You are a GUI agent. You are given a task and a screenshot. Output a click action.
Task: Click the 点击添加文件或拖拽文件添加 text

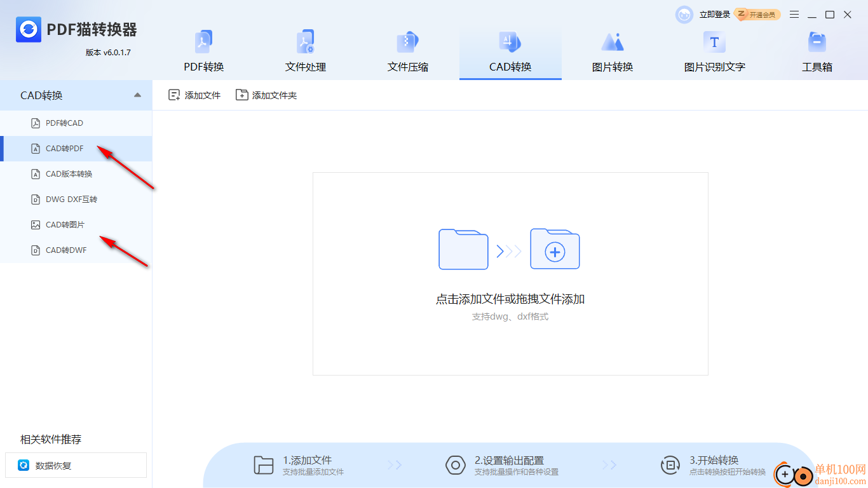point(510,299)
